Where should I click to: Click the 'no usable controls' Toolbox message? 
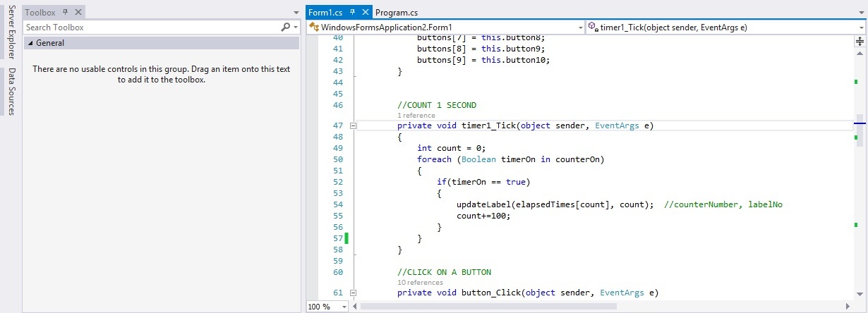tap(162, 75)
